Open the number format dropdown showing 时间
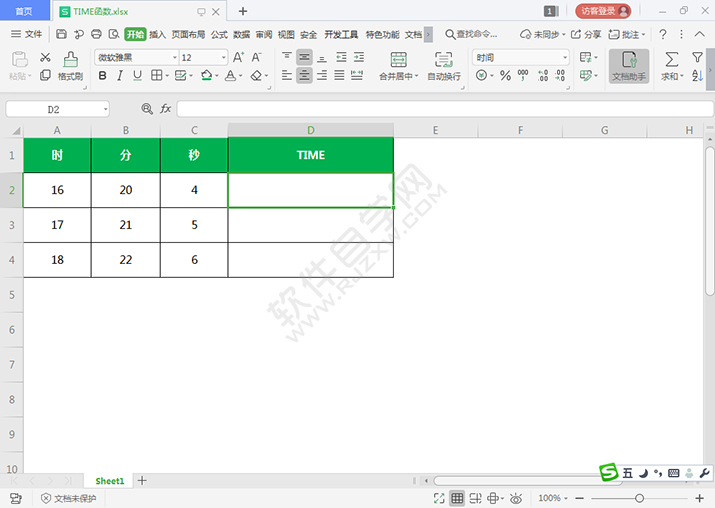 point(565,57)
